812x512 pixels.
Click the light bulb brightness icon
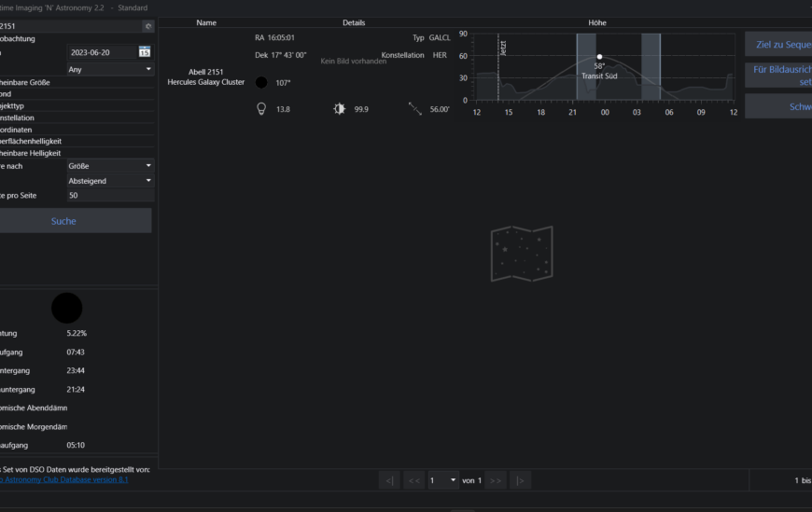coord(261,109)
